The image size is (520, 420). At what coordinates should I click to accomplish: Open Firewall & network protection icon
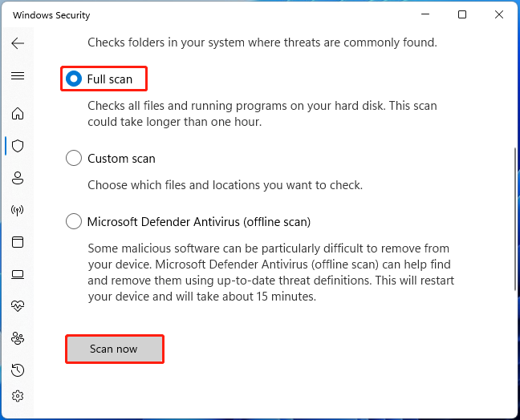coord(18,210)
